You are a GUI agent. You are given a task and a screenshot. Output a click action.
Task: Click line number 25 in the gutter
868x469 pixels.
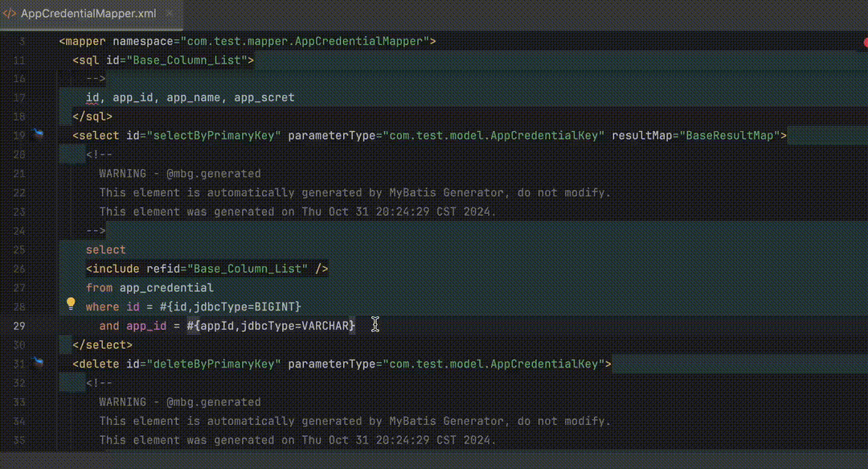click(x=20, y=249)
